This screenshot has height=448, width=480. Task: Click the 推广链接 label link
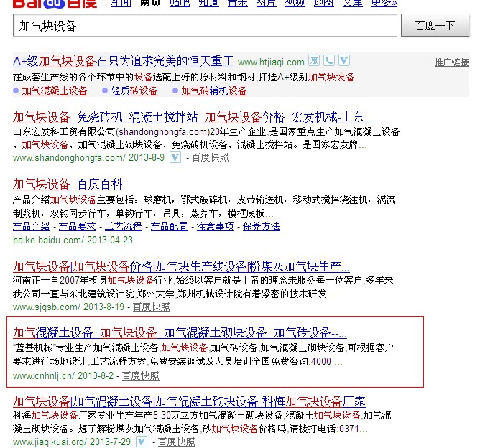pyautogui.click(x=452, y=62)
